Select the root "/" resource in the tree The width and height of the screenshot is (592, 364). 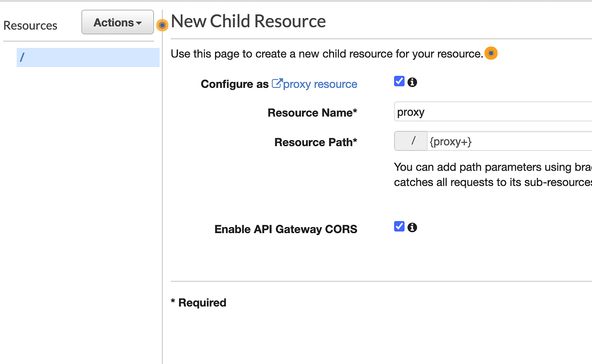(88, 58)
